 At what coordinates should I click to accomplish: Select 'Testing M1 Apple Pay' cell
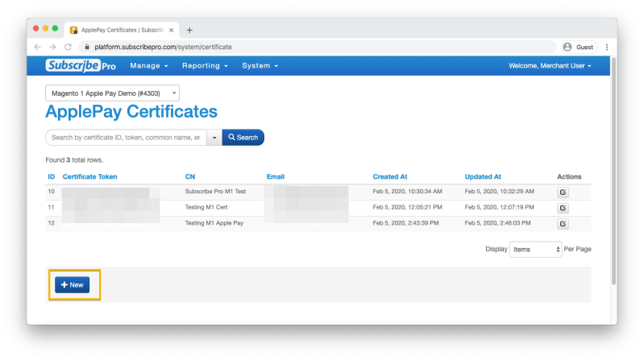[x=214, y=223]
